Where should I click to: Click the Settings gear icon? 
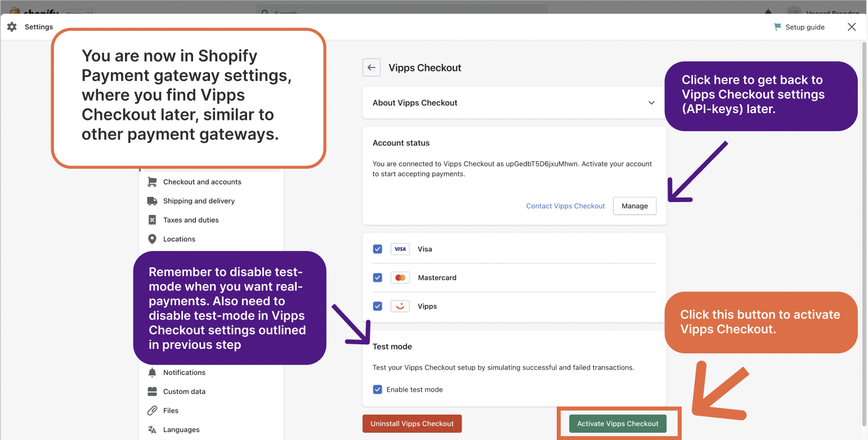[12, 27]
